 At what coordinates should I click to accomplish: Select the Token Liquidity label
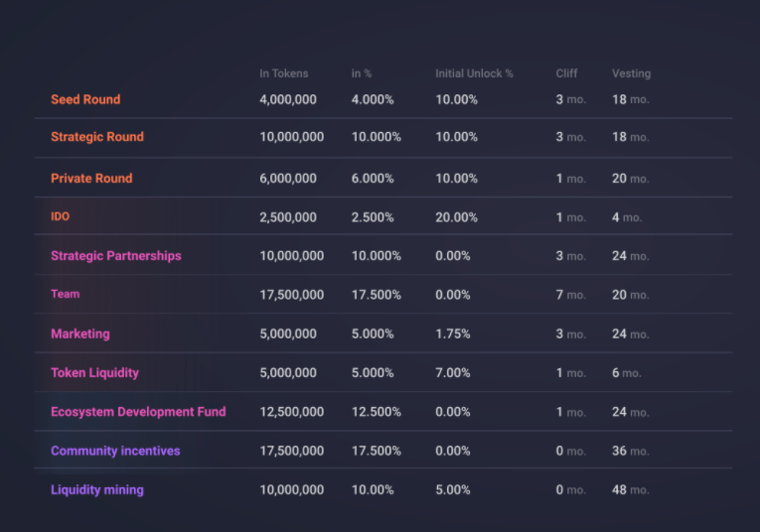click(x=95, y=373)
